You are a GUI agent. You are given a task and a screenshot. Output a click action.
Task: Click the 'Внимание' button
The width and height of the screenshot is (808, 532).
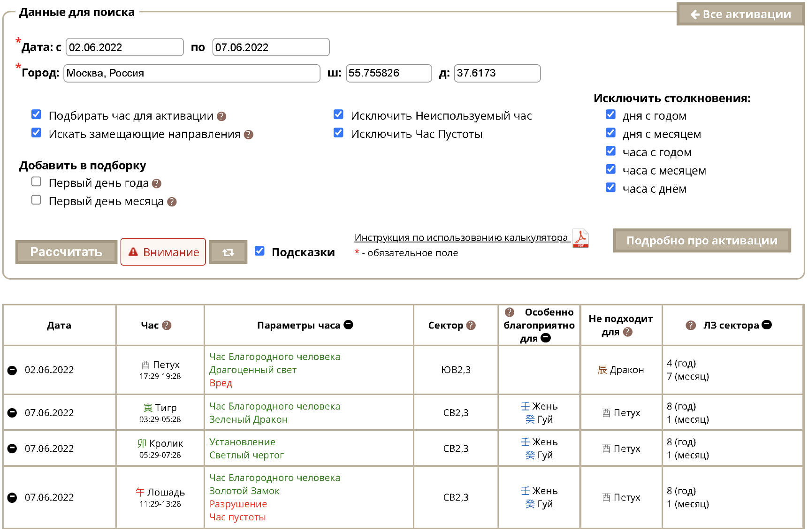pos(163,252)
